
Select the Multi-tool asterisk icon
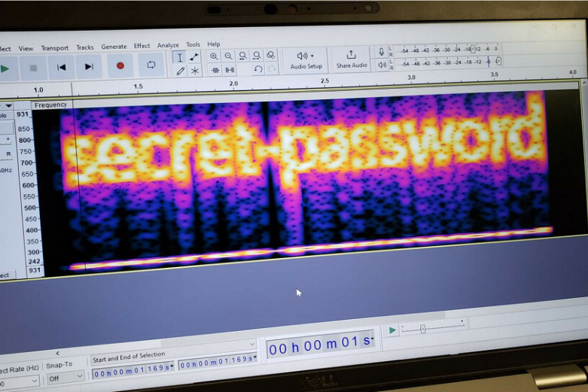[195, 71]
